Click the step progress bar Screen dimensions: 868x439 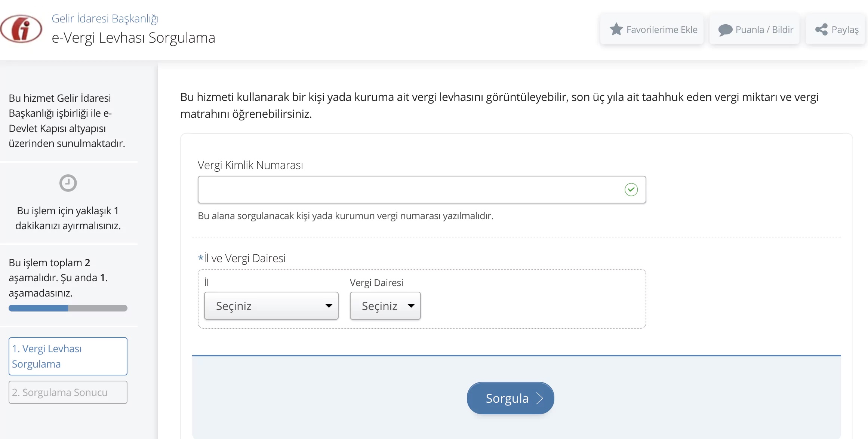[68, 308]
